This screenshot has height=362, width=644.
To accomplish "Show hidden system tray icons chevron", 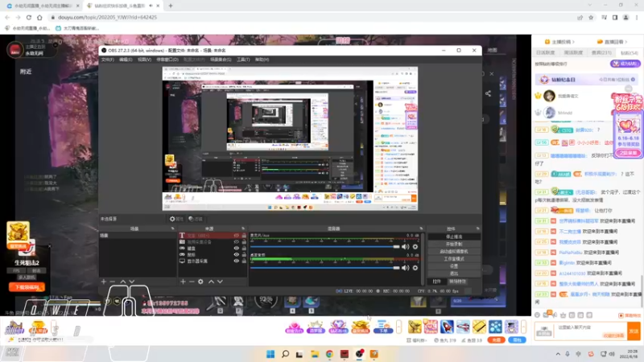I will coord(558,354).
